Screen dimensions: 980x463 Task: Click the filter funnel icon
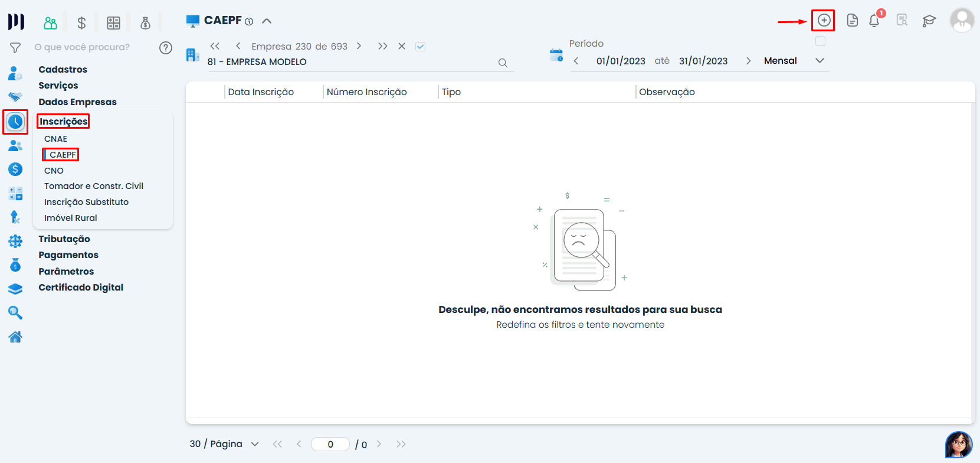[15, 47]
